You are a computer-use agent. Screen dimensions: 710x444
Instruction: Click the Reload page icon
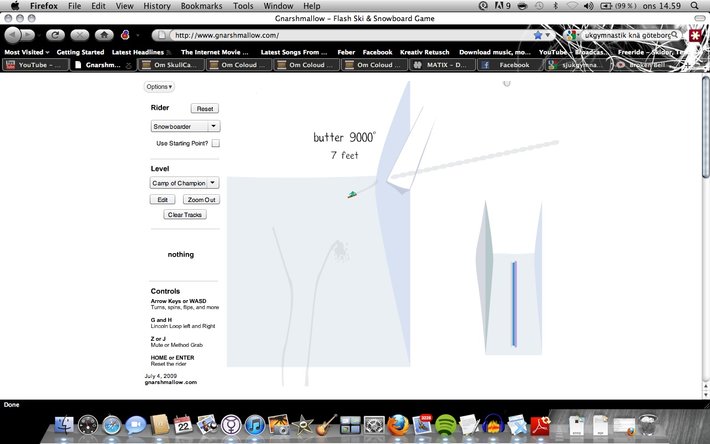[54, 34]
